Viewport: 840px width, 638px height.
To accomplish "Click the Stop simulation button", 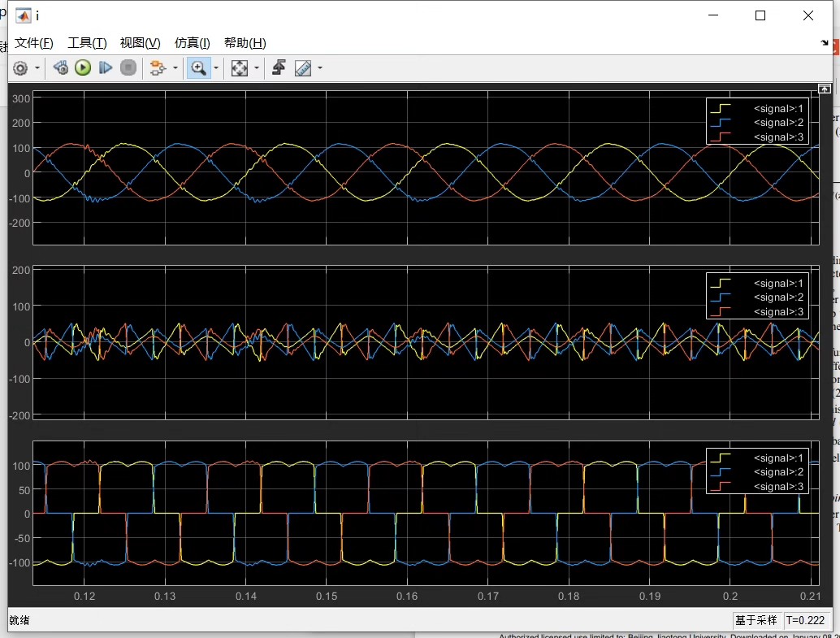I will (x=128, y=68).
